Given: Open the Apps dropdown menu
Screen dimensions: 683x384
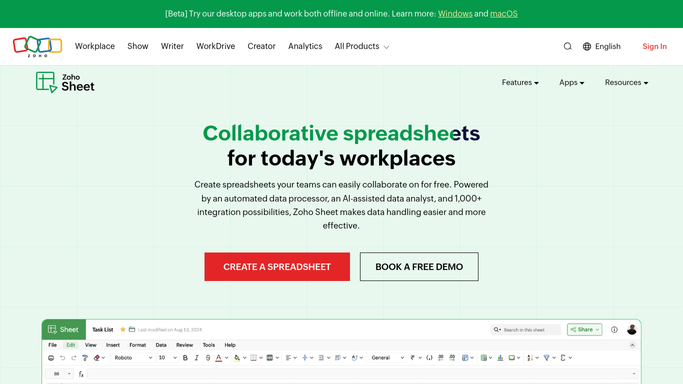Looking at the screenshot, I should (x=571, y=82).
